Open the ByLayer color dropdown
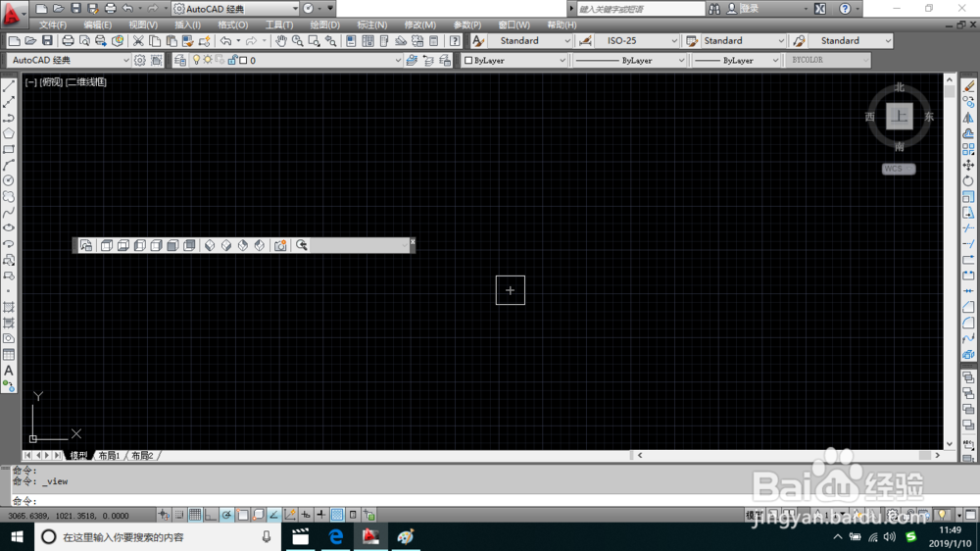This screenshot has width=980, height=551. [562, 60]
